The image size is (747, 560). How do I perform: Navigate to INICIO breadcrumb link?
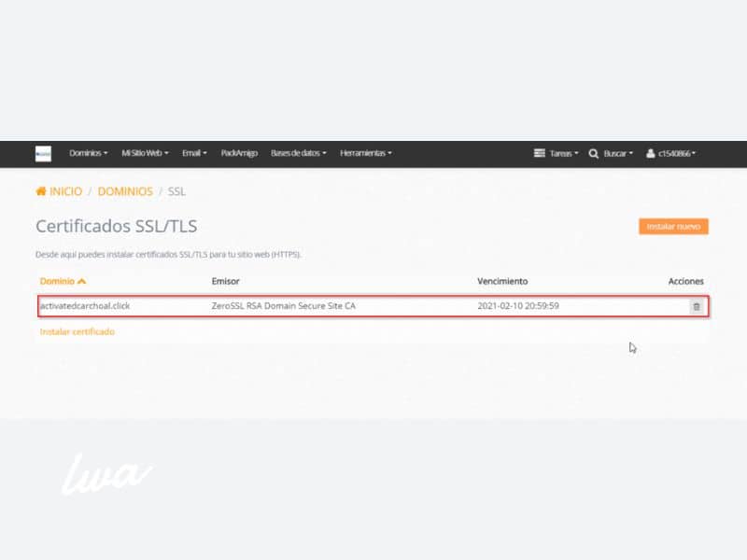pyautogui.click(x=65, y=191)
